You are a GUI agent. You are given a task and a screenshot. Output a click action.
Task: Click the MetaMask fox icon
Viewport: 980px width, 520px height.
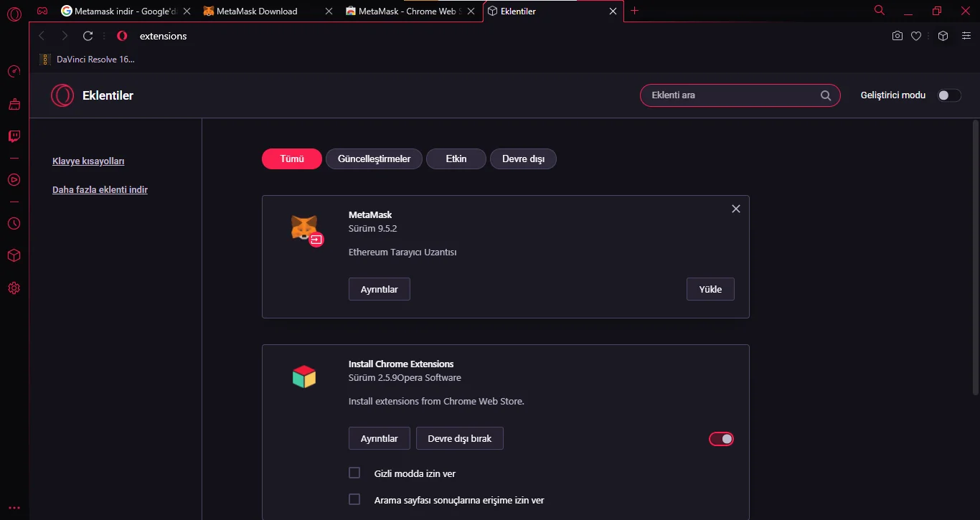tap(304, 228)
